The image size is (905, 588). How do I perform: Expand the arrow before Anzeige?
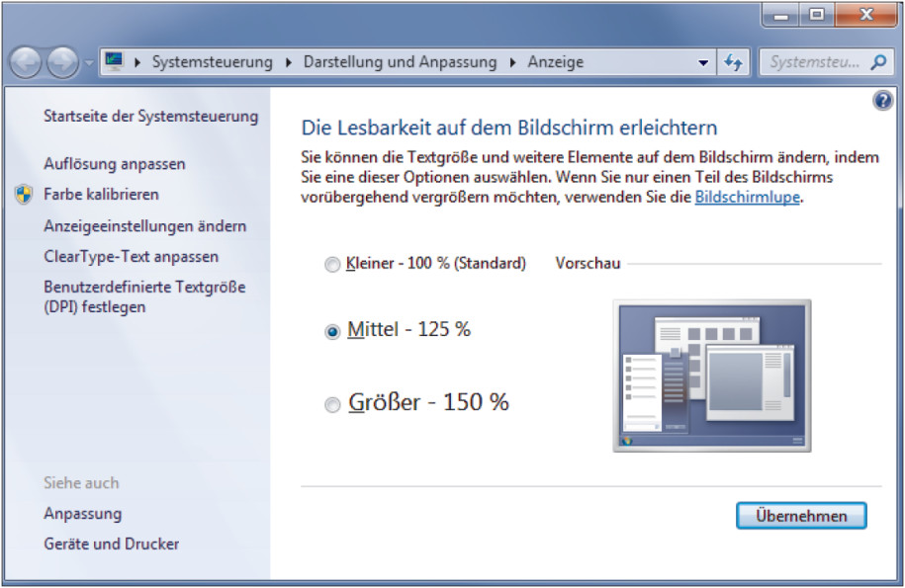tap(512, 62)
